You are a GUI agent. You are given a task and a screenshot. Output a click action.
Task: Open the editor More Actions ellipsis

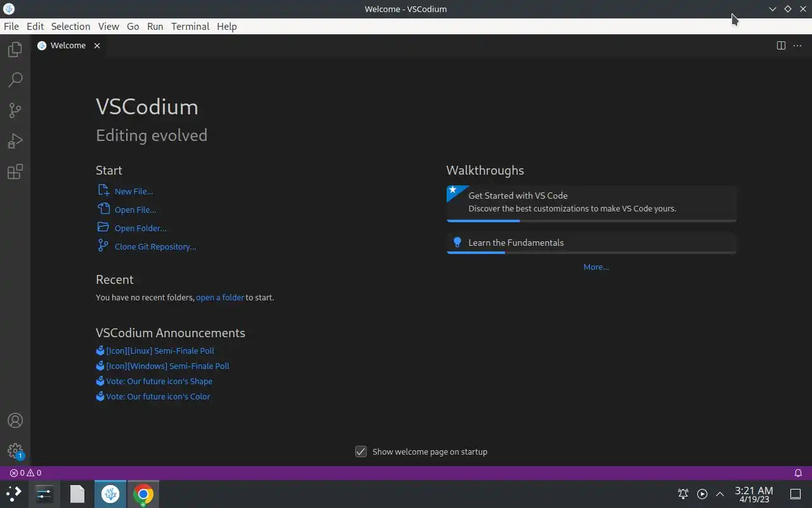pyautogui.click(x=797, y=45)
